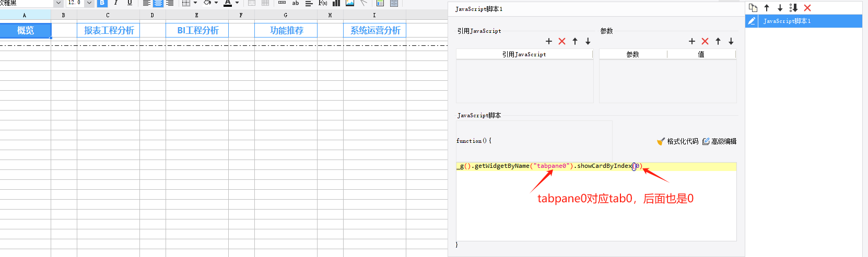The image size is (868, 257).
Task: Add a new parameter row
Action: pyautogui.click(x=692, y=41)
